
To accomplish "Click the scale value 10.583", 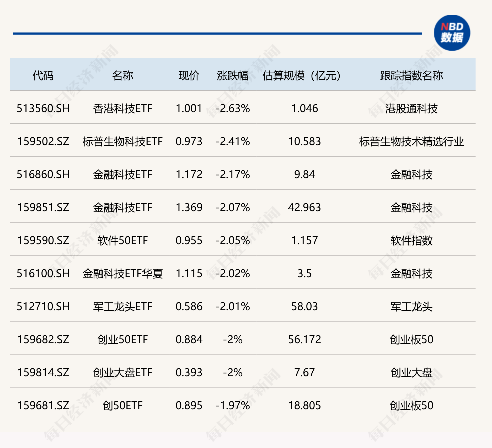I will pyautogui.click(x=304, y=141).
